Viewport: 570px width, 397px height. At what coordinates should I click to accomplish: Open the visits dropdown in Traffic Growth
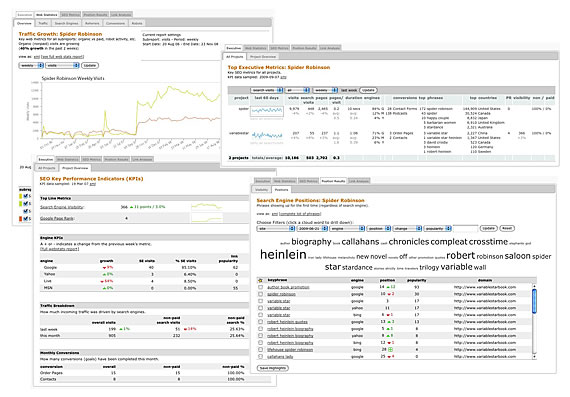tap(63, 65)
